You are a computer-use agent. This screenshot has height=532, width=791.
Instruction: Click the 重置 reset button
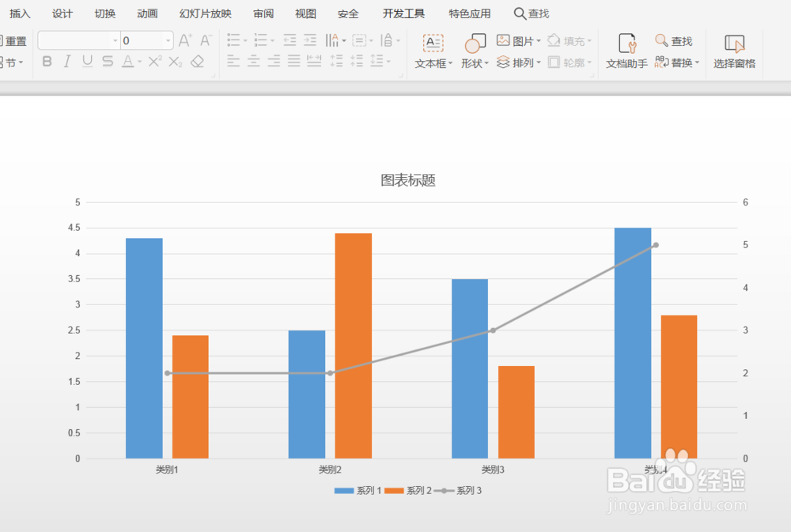[x=14, y=41]
